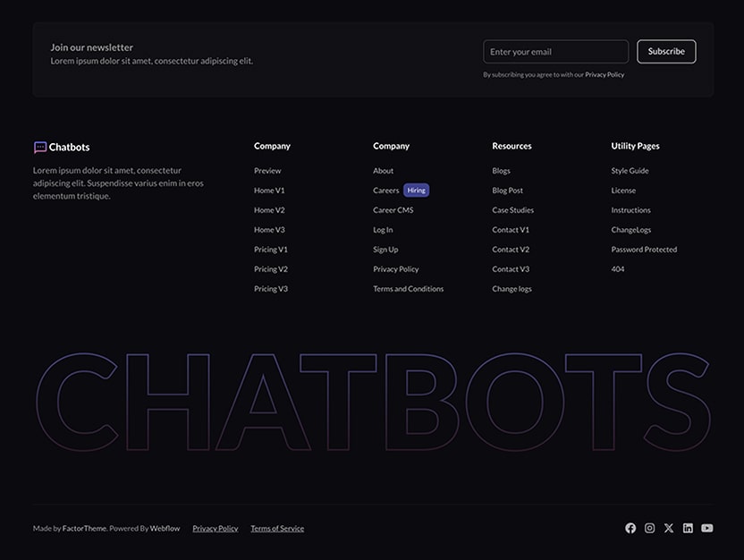Open the Careers link with Hiring badge
This screenshot has height=560, width=744.
click(386, 190)
